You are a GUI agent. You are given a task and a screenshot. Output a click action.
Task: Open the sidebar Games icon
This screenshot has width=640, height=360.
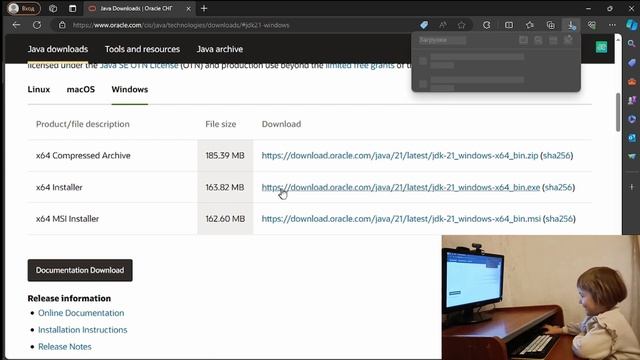(x=632, y=100)
